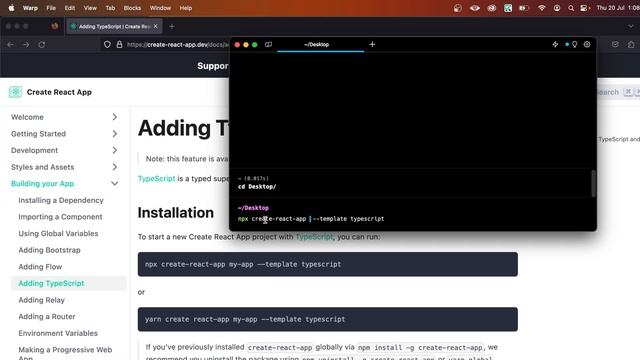
Task: Open the Warp application menu
Action: point(30,8)
